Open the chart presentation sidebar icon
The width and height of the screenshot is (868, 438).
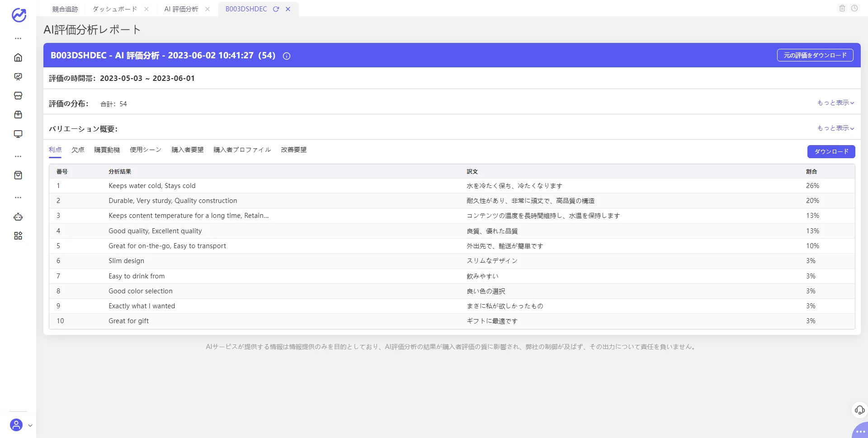coord(18,76)
